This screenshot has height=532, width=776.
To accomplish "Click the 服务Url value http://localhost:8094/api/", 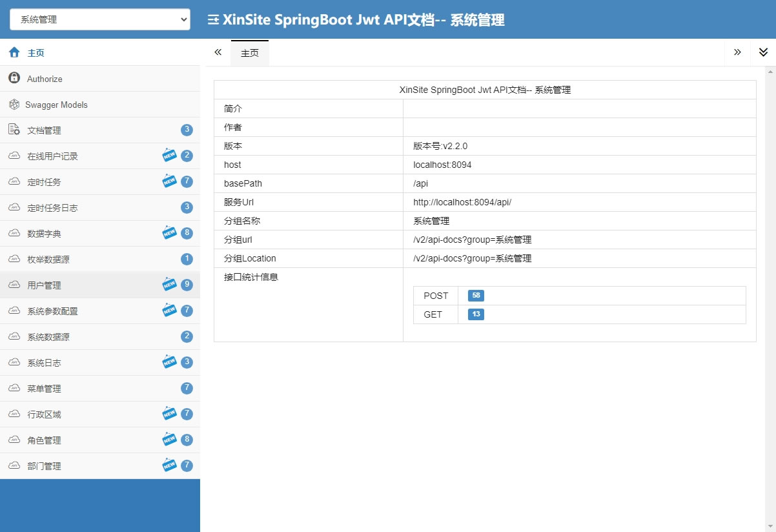I will tap(462, 202).
